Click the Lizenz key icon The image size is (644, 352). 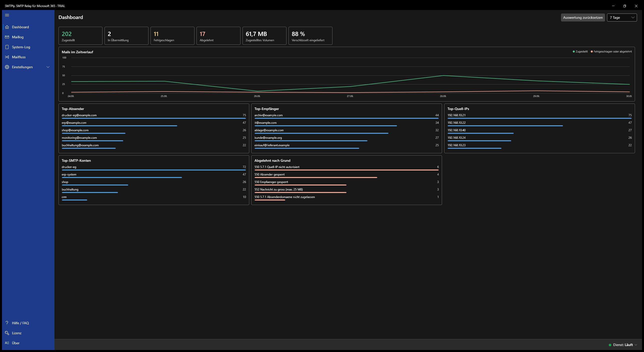7,333
